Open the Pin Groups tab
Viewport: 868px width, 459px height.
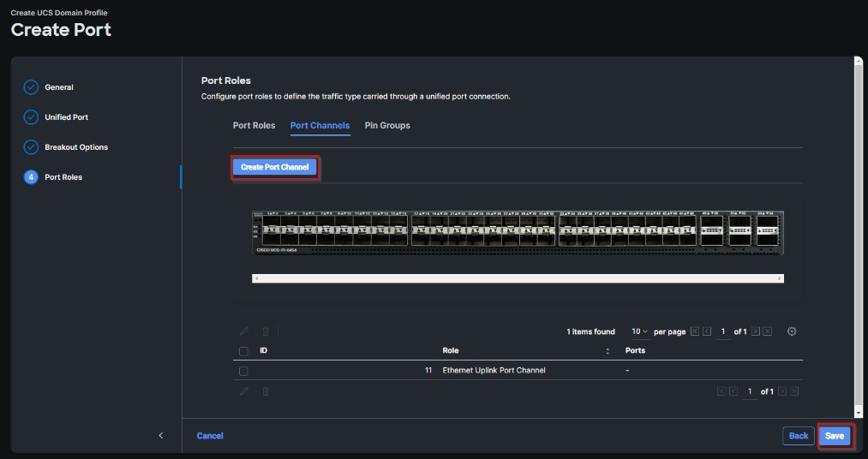[x=387, y=126]
